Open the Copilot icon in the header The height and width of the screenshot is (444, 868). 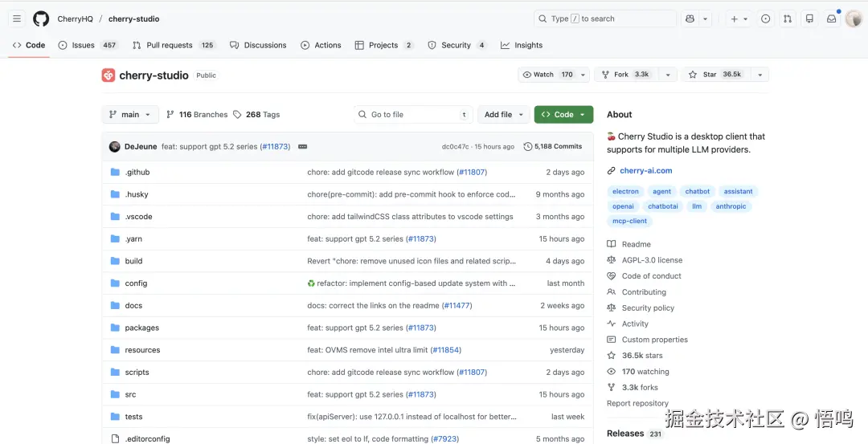690,18
